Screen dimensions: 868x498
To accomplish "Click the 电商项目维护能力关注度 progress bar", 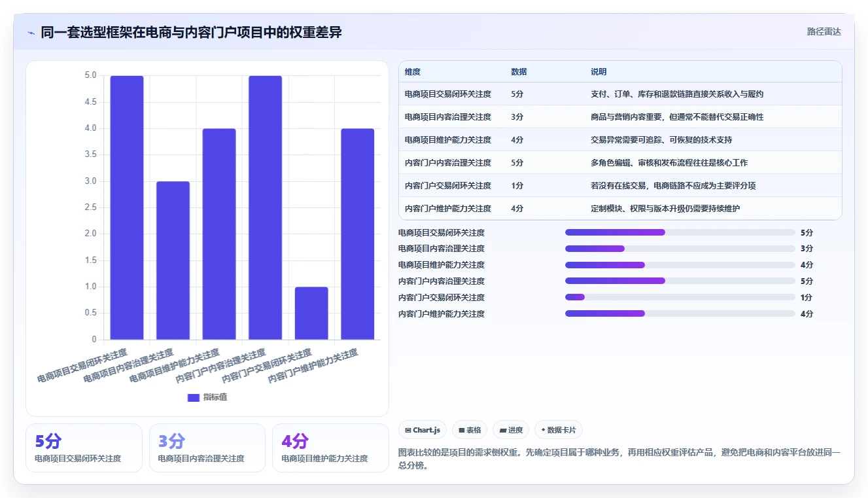I will [680, 265].
